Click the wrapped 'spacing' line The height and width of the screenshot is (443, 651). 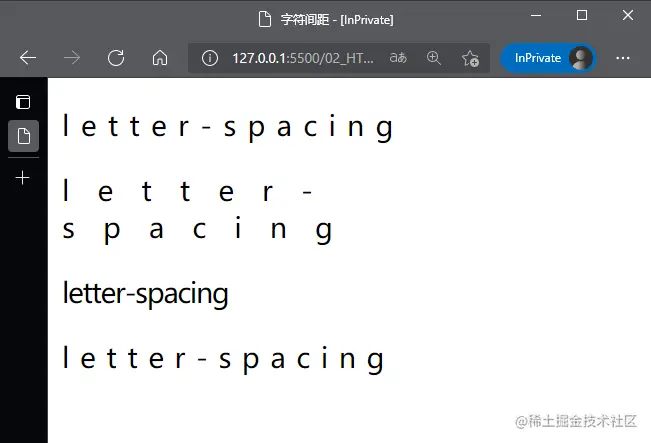coord(198,230)
